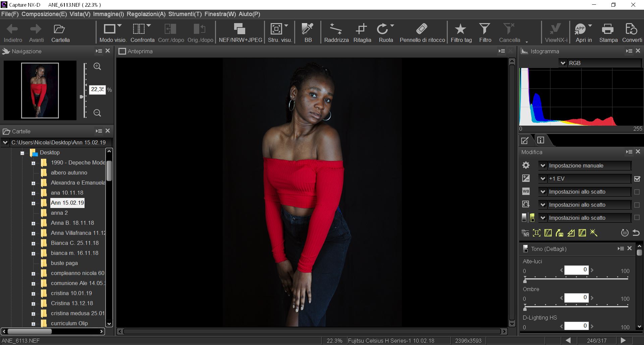Open the Ruota rotate tool
Screen dimensions: 644x345
pyautogui.click(x=384, y=32)
